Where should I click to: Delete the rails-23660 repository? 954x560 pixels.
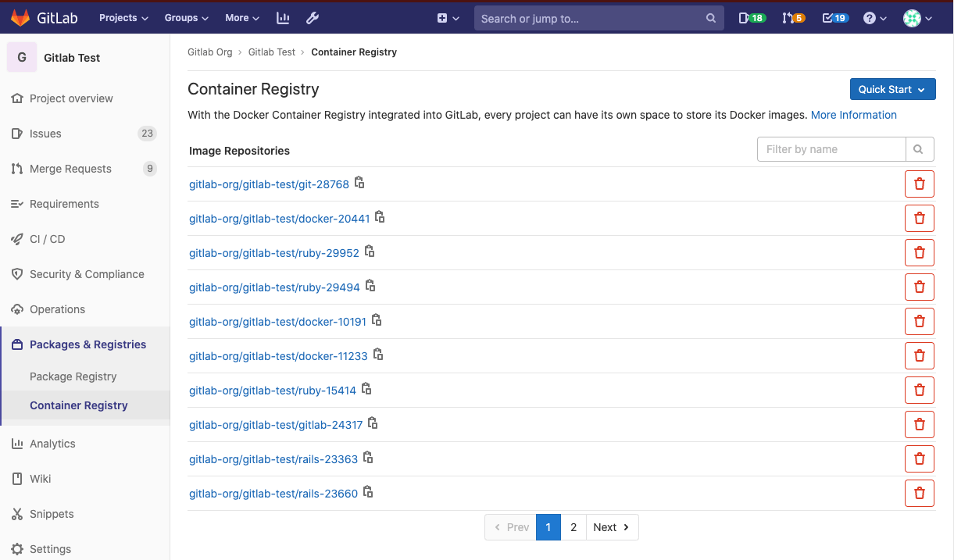tap(919, 493)
